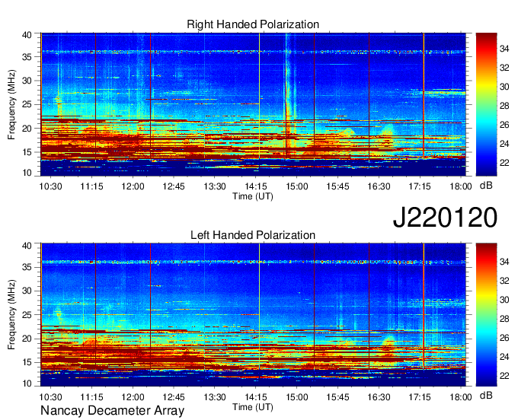Click 30 MHz tick on left-handed frequency axis

pos(27,291)
